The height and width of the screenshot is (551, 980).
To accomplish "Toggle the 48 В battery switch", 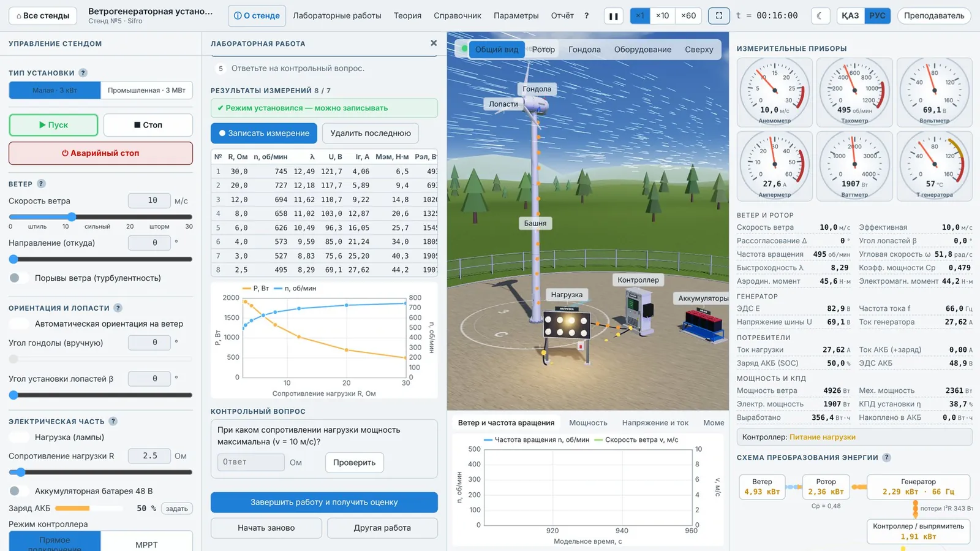I will coord(19,491).
